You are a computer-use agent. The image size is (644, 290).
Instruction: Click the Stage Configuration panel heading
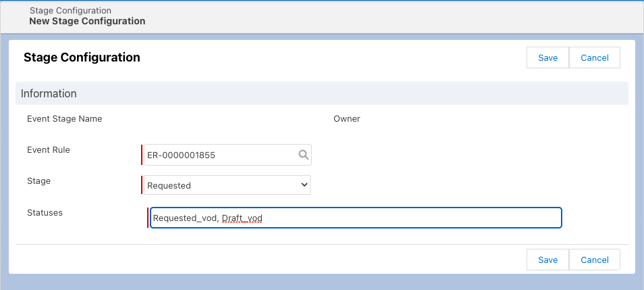pyautogui.click(x=82, y=57)
